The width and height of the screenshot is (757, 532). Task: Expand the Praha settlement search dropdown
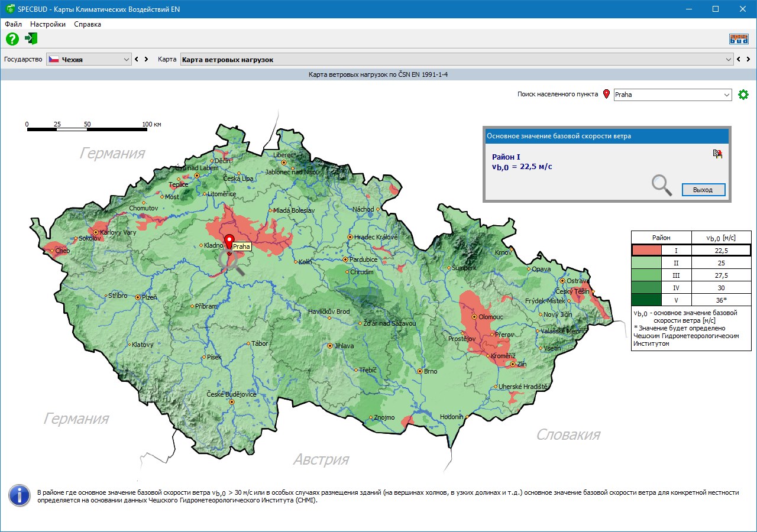coord(727,95)
